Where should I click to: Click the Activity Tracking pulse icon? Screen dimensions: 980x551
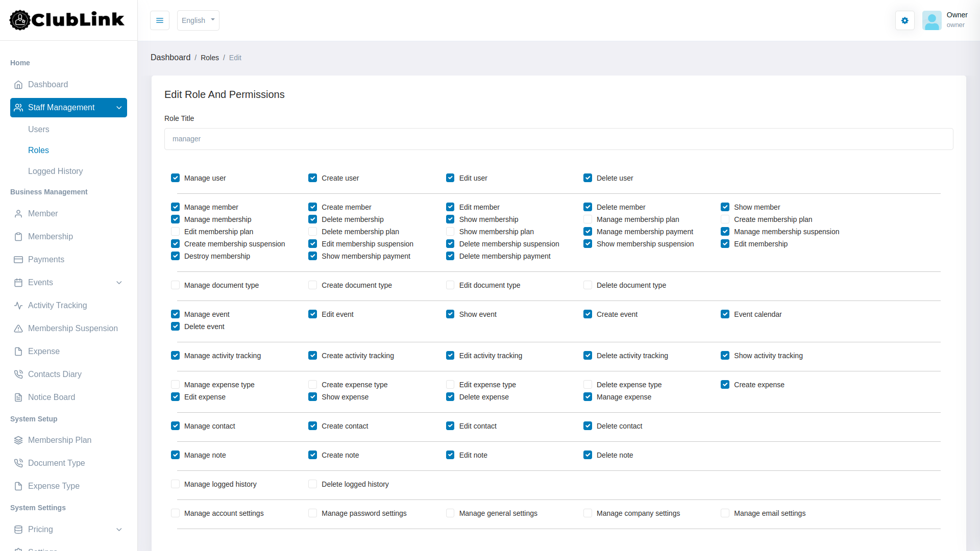18,306
